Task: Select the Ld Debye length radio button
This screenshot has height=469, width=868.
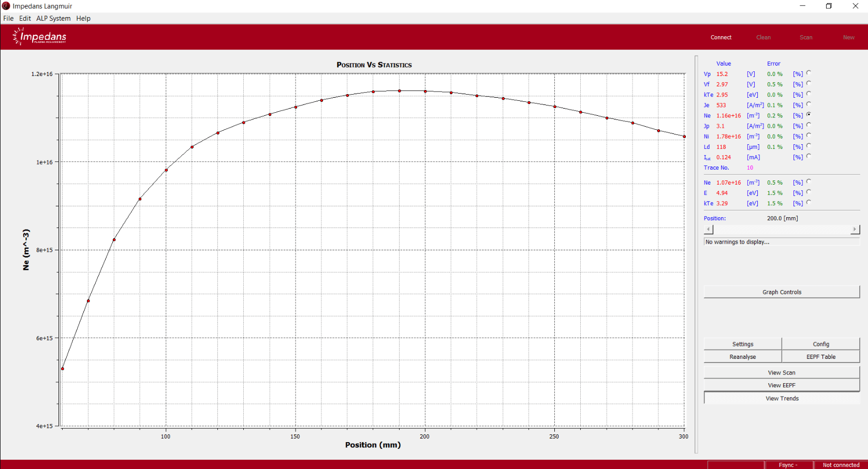Action: click(x=808, y=146)
